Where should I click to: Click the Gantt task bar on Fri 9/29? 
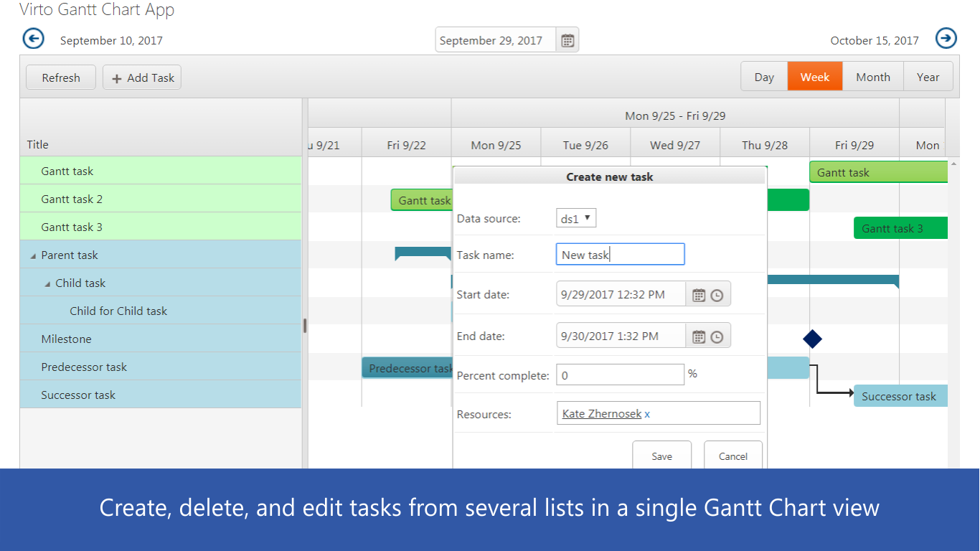pos(879,172)
